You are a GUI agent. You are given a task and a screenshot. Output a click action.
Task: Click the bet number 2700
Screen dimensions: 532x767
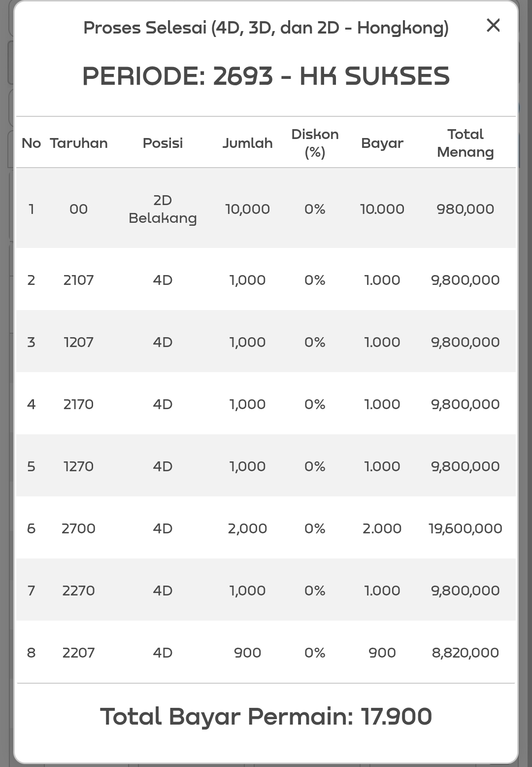click(78, 528)
